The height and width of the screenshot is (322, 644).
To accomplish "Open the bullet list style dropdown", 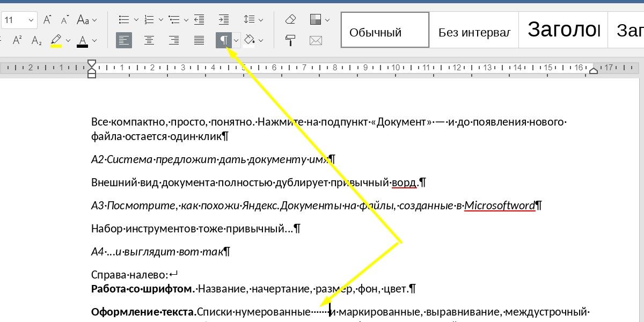I will tap(136, 20).
